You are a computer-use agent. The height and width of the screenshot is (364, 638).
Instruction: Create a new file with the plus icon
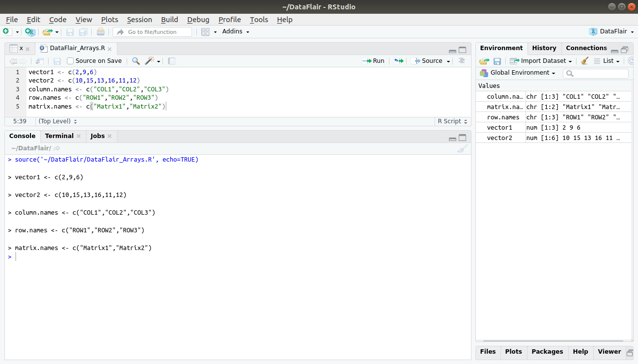pos(6,32)
